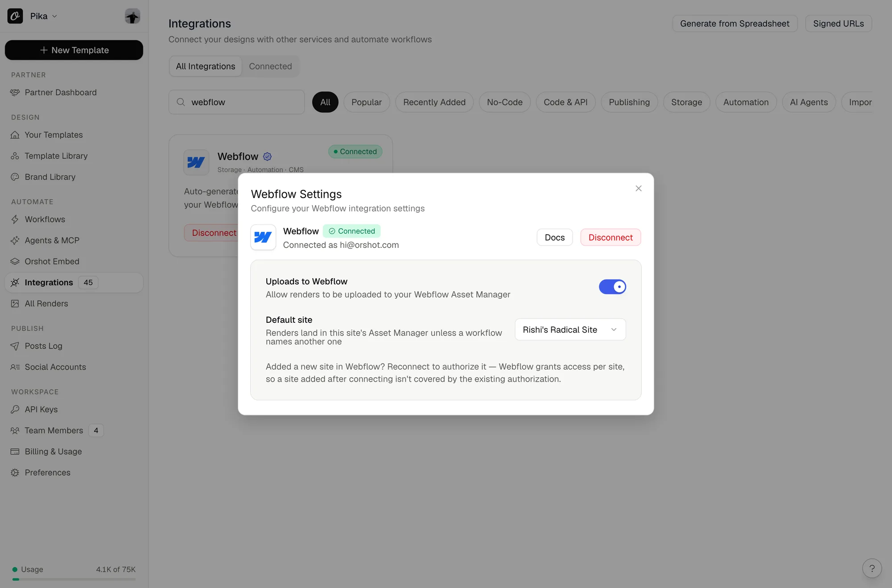Open Preferences gear icon
892x588 pixels.
click(x=15, y=473)
